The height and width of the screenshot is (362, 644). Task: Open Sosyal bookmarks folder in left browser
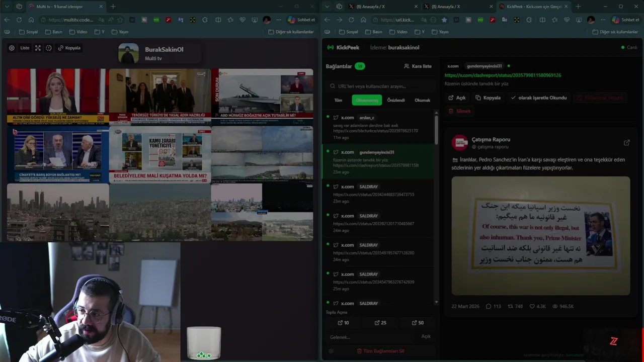click(28, 32)
